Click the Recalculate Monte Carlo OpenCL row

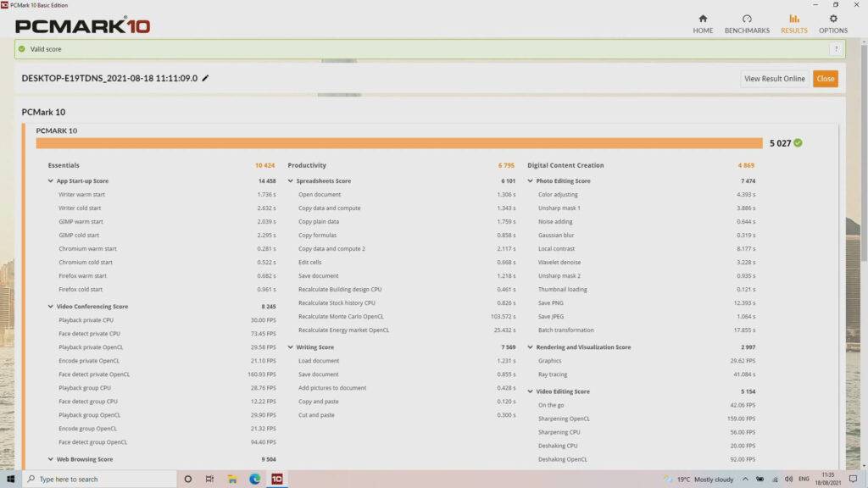click(x=406, y=317)
